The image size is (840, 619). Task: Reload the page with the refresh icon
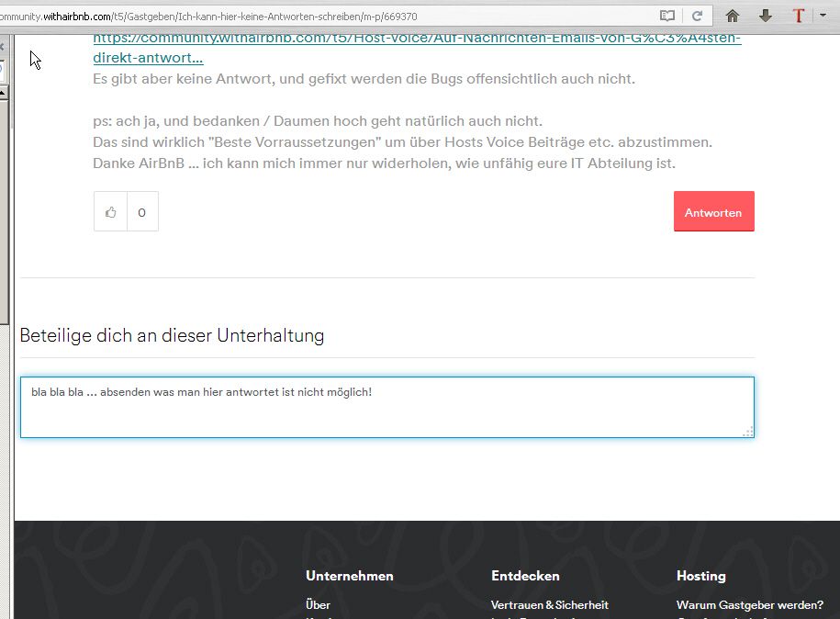coord(697,16)
